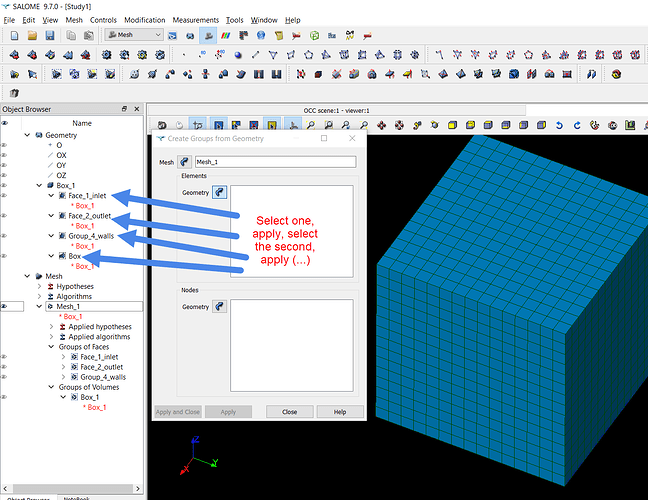
Task: Click the Open folder icon in toolbar
Action: 31,35
